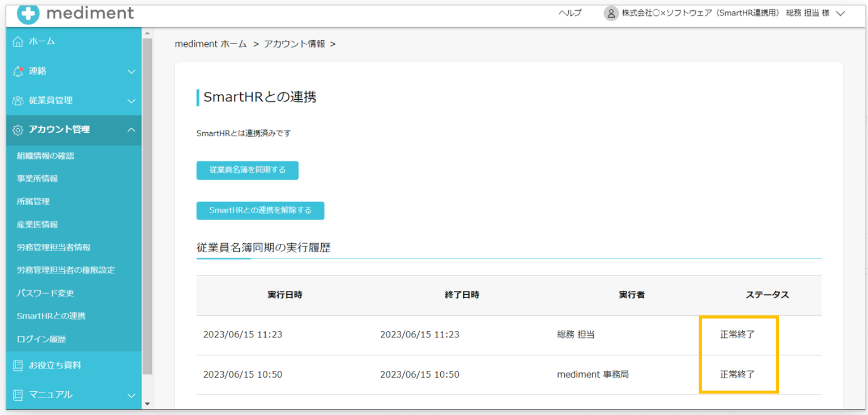Click execution time 2023/06/15 11:23 in first column

coord(242,334)
